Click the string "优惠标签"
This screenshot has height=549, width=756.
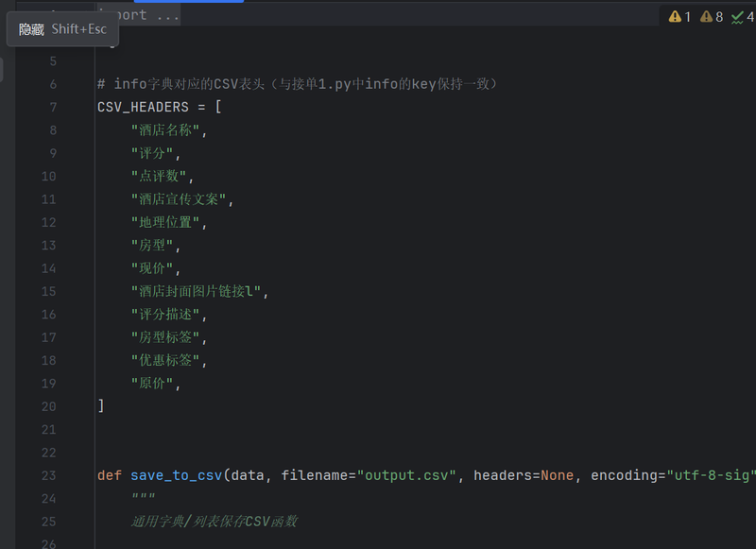tap(165, 361)
